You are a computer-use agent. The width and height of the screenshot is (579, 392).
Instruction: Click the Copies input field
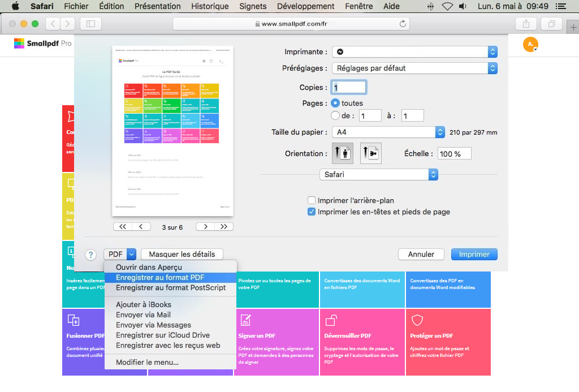348,87
